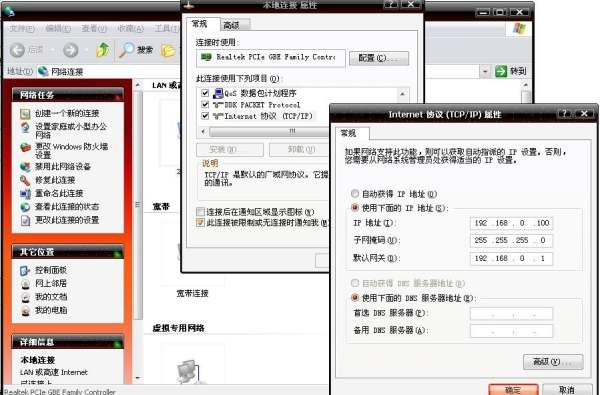Screen dimensions: 600x395
Task: Click the change Windows firewall settings icon
Action: point(25,147)
